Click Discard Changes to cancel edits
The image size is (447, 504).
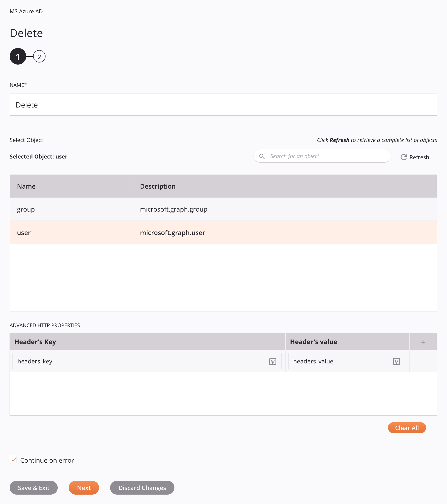(x=142, y=488)
